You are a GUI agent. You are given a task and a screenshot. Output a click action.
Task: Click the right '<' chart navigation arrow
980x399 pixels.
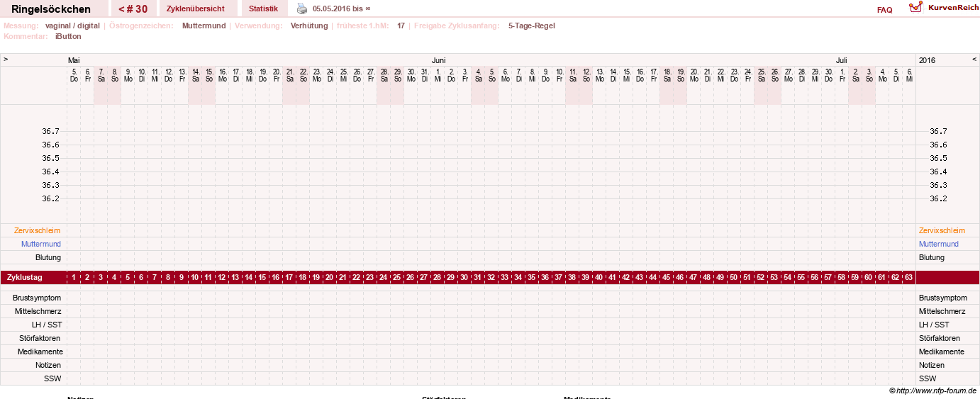click(974, 60)
